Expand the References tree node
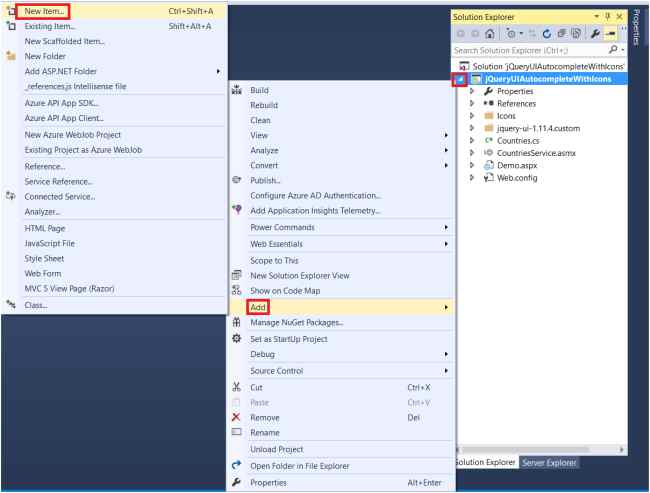 472,103
